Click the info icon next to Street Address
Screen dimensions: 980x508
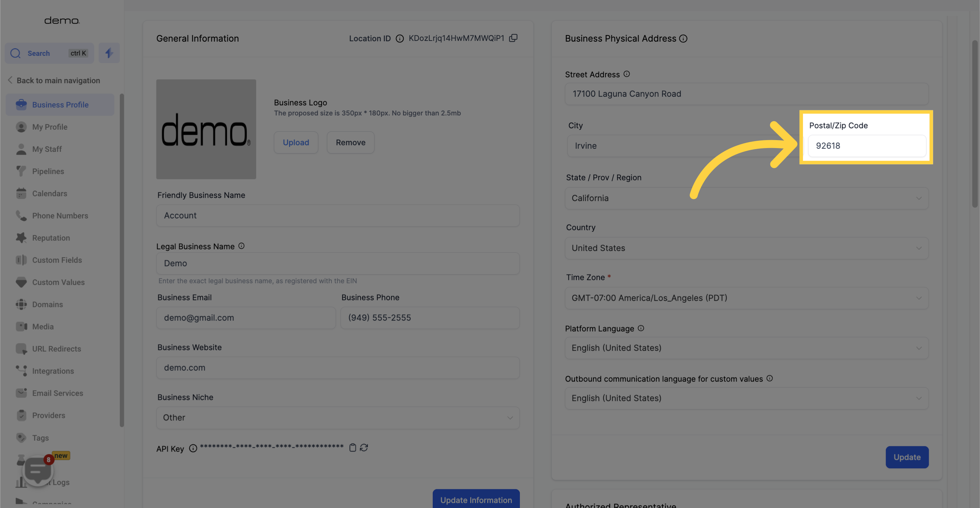click(627, 74)
